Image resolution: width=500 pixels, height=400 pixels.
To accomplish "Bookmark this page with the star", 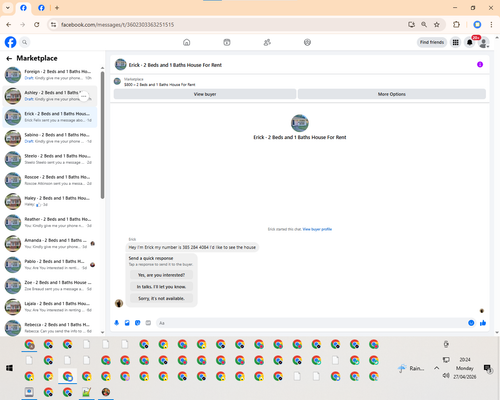I will (437, 25).
